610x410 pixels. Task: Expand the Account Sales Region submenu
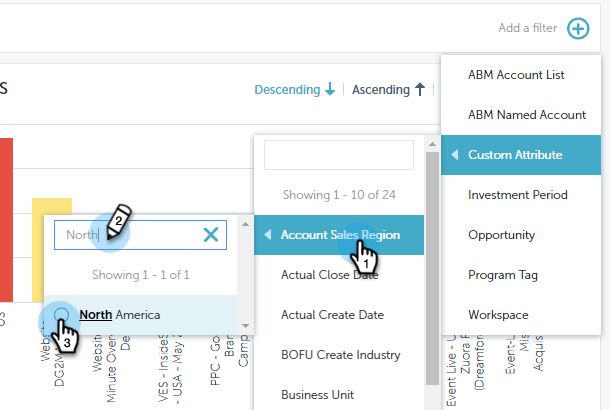339,235
